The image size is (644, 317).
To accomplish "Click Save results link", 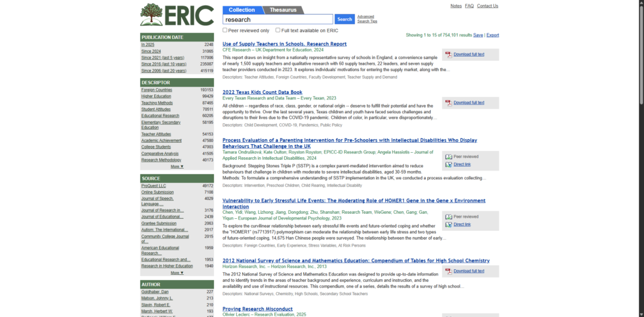I will point(478,35).
